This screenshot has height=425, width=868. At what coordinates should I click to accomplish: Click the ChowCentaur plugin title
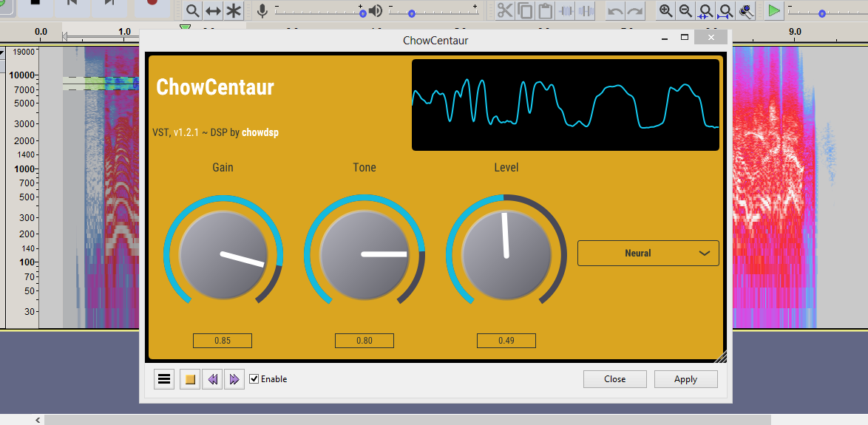215,87
